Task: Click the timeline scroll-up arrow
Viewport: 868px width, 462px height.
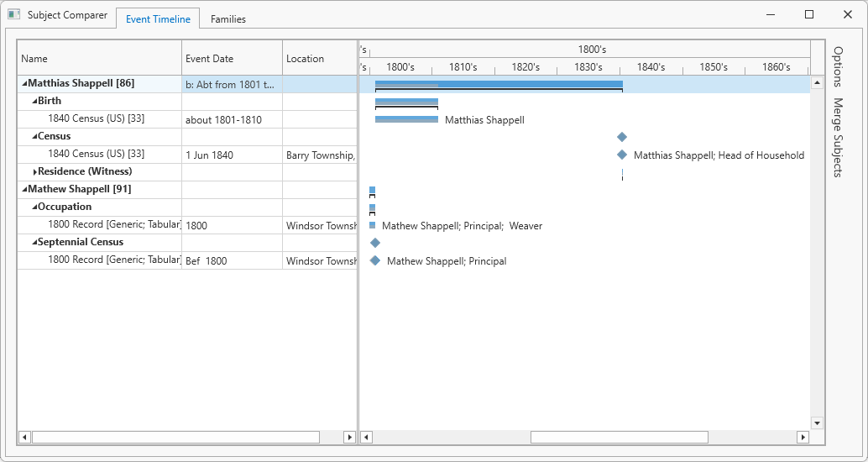Action: coord(817,83)
